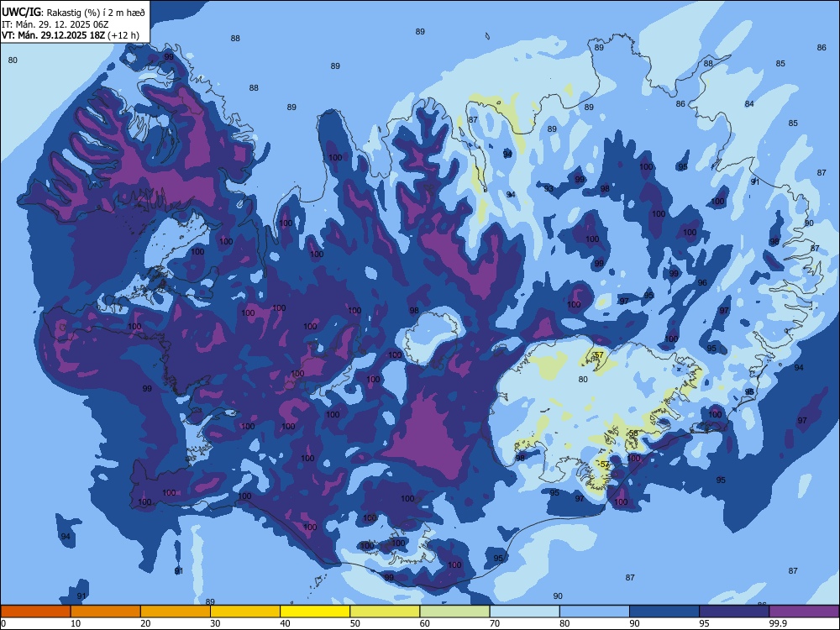Click the legend tick label 20
This screenshot has height=630, width=840.
(x=145, y=623)
